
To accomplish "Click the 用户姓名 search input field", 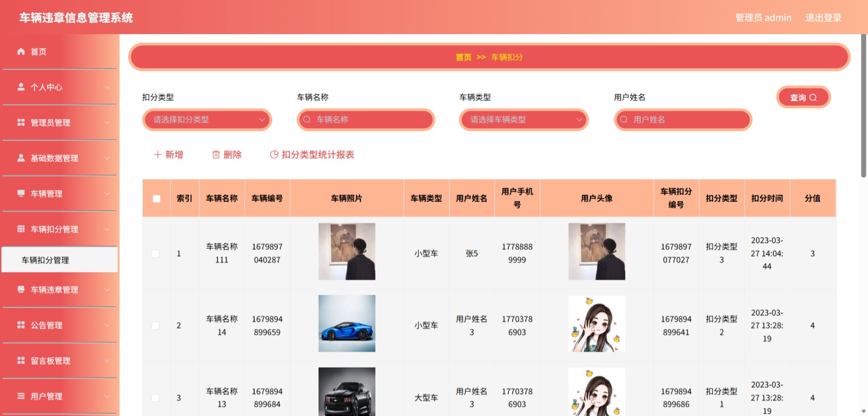I will 683,119.
